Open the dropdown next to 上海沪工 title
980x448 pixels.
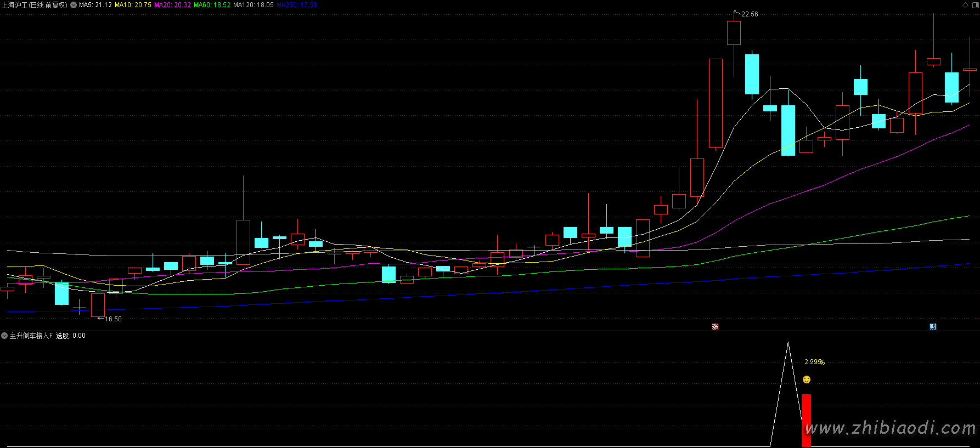pyautogui.click(x=74, y=5)
